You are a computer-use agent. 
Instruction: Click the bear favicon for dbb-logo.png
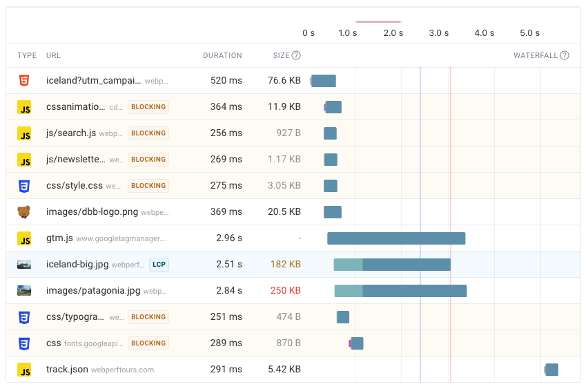[24, 212]
